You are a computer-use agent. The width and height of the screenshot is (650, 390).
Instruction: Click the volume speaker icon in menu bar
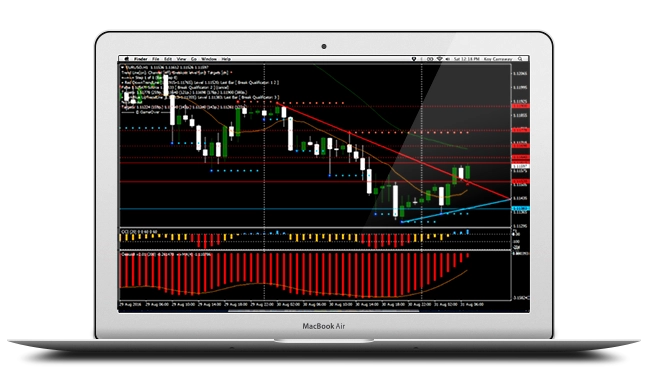pos(448,59)
